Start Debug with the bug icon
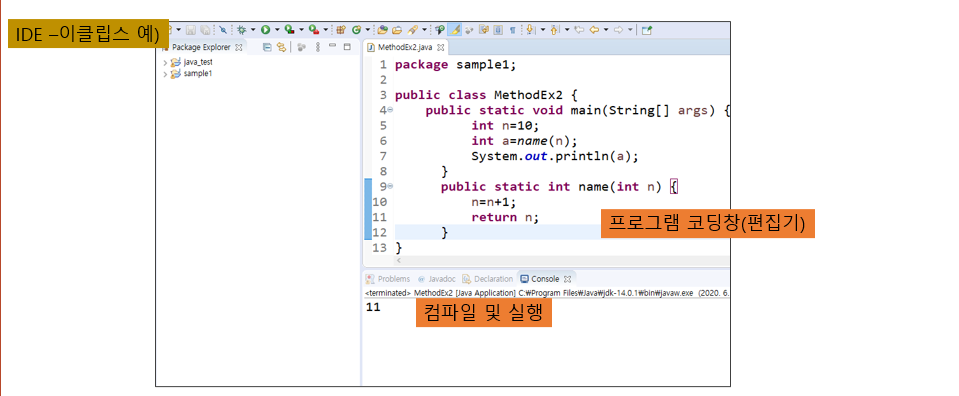Image resolution: width=959 pixels, height=396 pixels. (242, 29)
